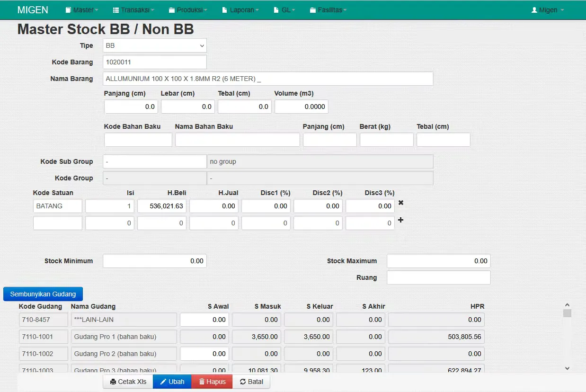The image size is (586, 392).
Task: Click the empty Kode Satuan field in second row
Action: point(58,223)
